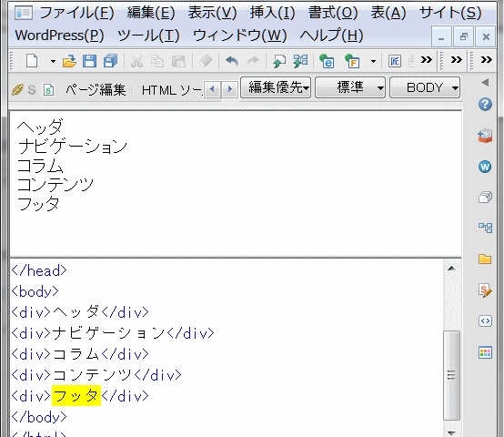Click the HTML5 document icon
The image size is (504, 437).
48,90
